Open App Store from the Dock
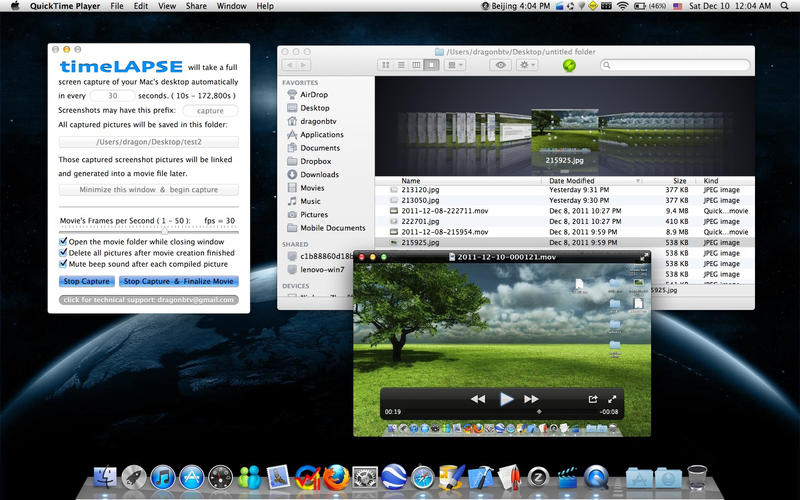The width and height of the screenshot is (800, 500). click(x=192, y=478)
